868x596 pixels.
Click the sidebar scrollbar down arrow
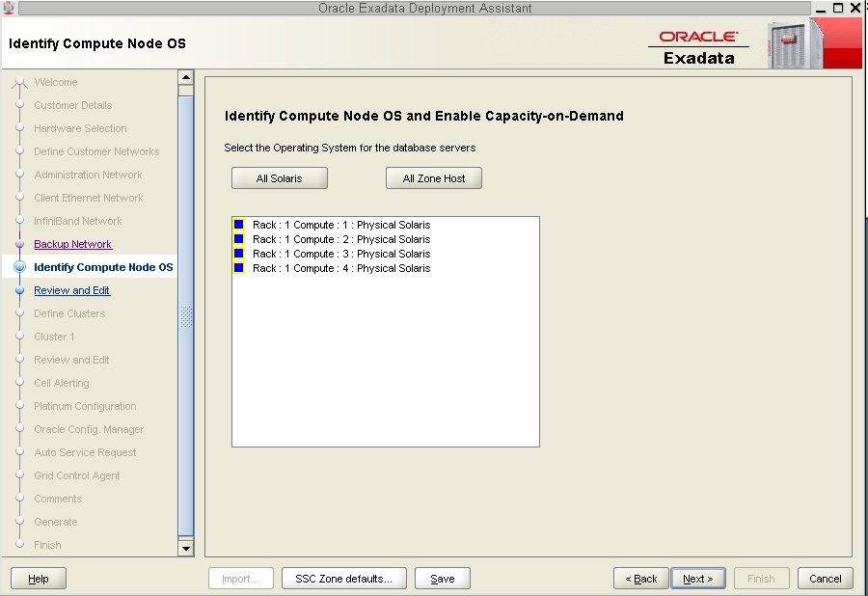(186, 548)
